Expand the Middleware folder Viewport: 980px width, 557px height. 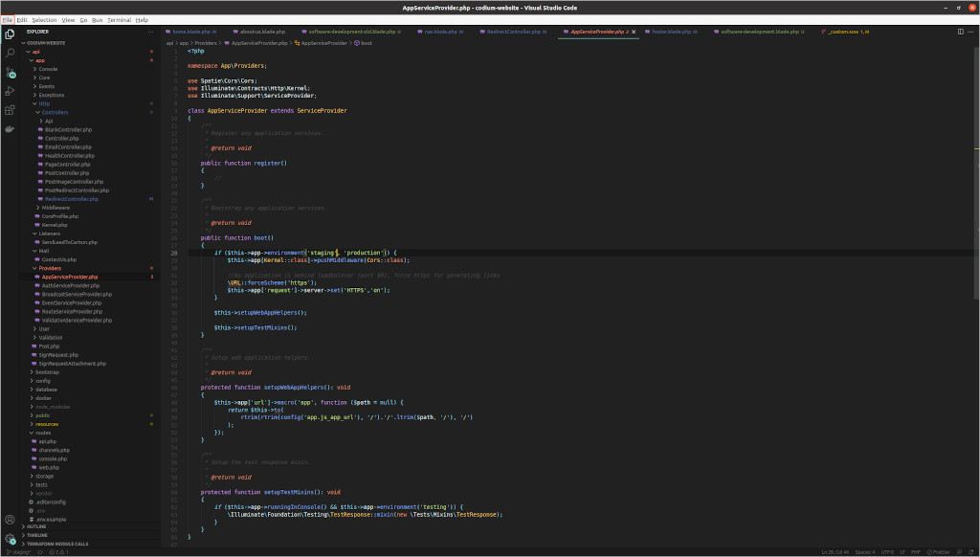tap(56, 208)
